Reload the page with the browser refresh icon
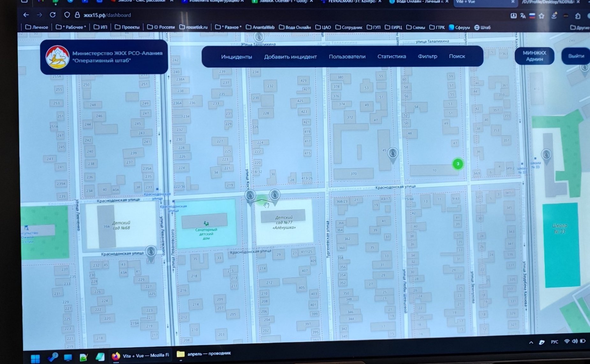This screenshot has height=364, width=590. pos(53,15)
